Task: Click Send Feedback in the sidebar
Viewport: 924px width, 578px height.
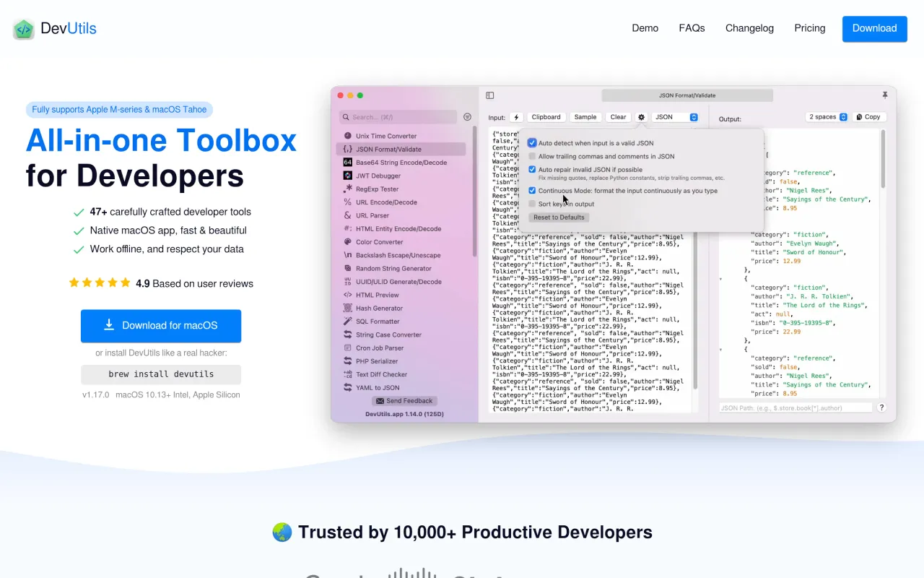Action: 404,401
